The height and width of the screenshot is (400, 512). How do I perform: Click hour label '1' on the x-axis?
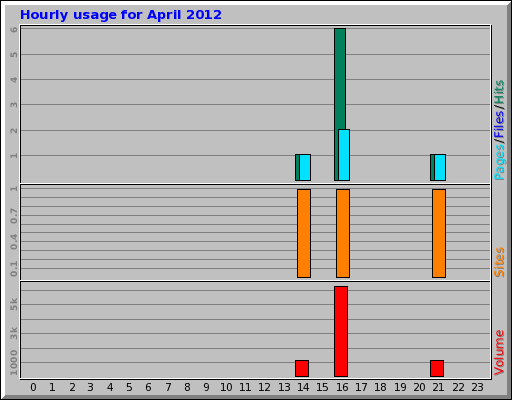(52, 387)
